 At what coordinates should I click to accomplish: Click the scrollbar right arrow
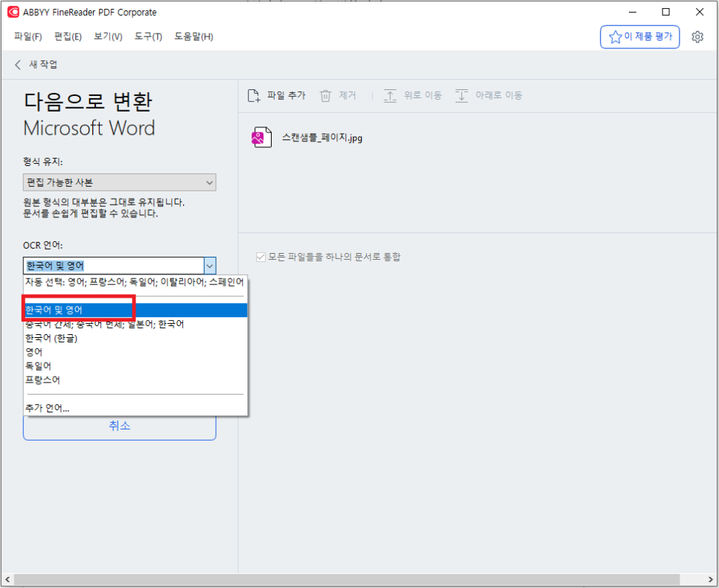coord(711,580)
